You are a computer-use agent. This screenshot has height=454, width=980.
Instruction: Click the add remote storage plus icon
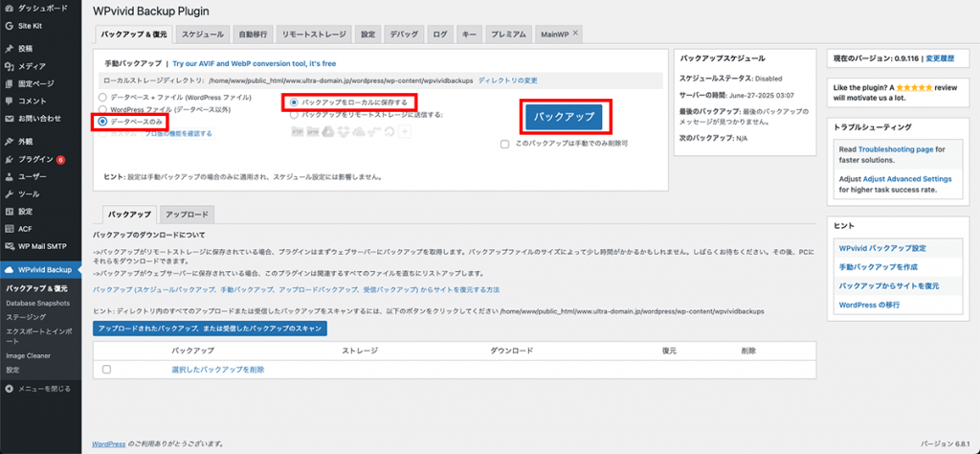pyautogui.click(x=405, y=129)
